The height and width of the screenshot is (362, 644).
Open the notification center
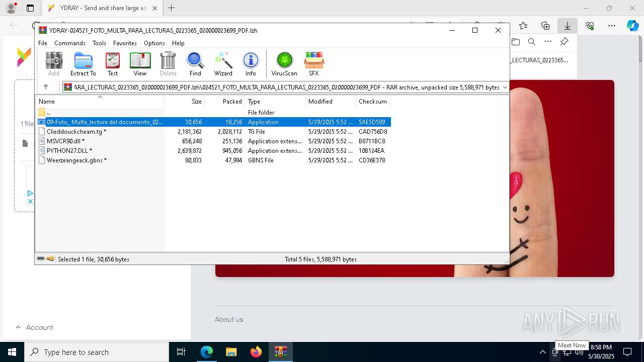click(x=627, y=352)
